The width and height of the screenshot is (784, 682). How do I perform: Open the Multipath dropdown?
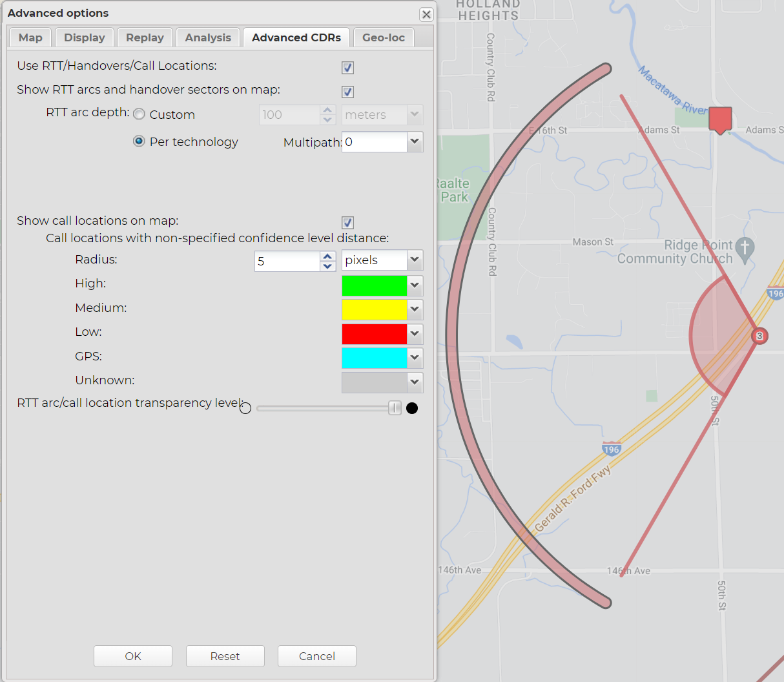click(415, 141)
